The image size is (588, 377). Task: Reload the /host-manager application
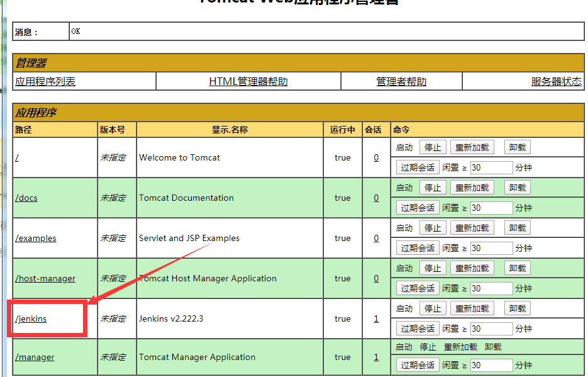click(472, 268)
